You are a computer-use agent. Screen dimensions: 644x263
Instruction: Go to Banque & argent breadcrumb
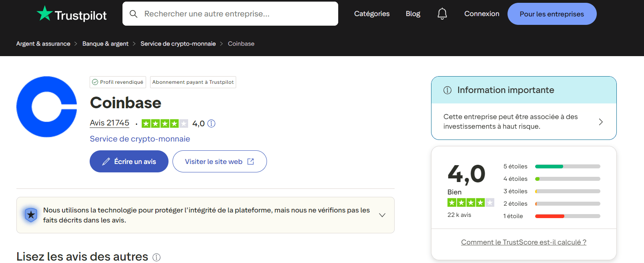pyautogui.click(x=105, y=44)
